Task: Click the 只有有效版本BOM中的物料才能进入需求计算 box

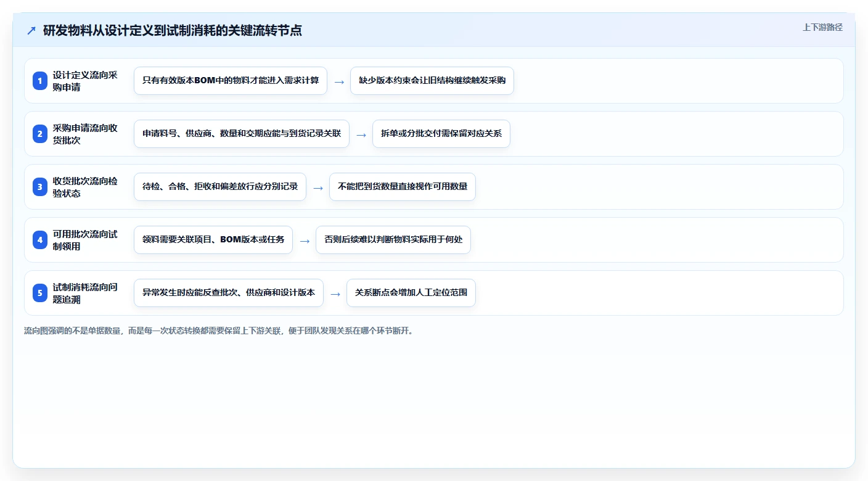Action: click(231, 81)
